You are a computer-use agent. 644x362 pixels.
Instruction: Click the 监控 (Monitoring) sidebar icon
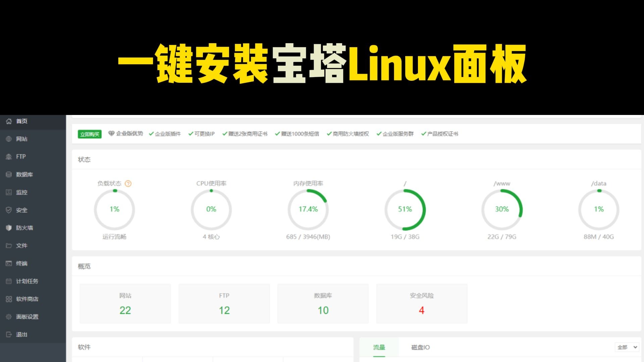coord(21,192)
